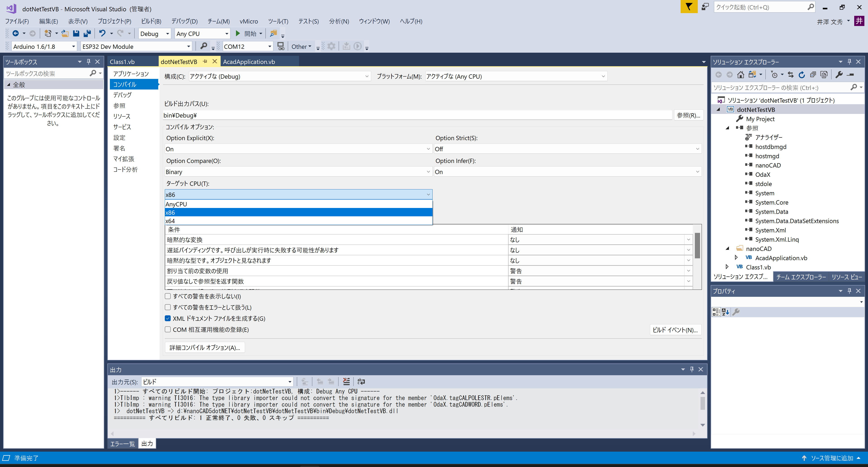Click the open file folder icon

(x=65, y=33)
